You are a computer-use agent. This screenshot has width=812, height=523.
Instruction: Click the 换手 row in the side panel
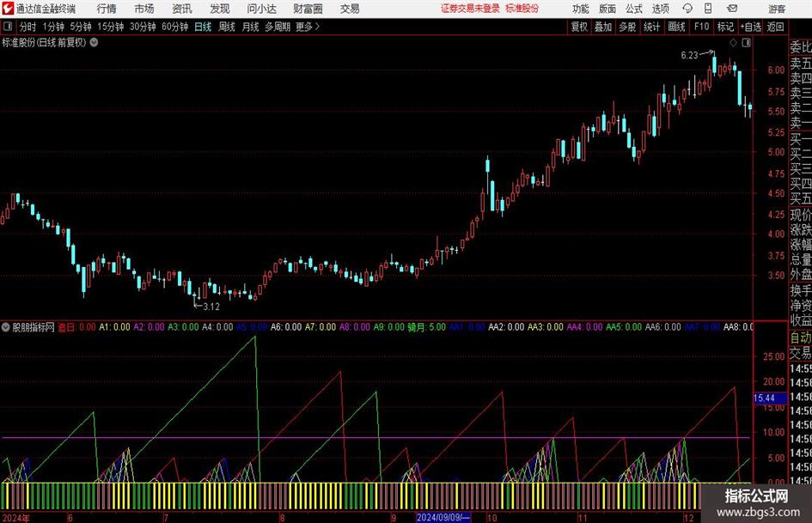click(x=801, y=290)
